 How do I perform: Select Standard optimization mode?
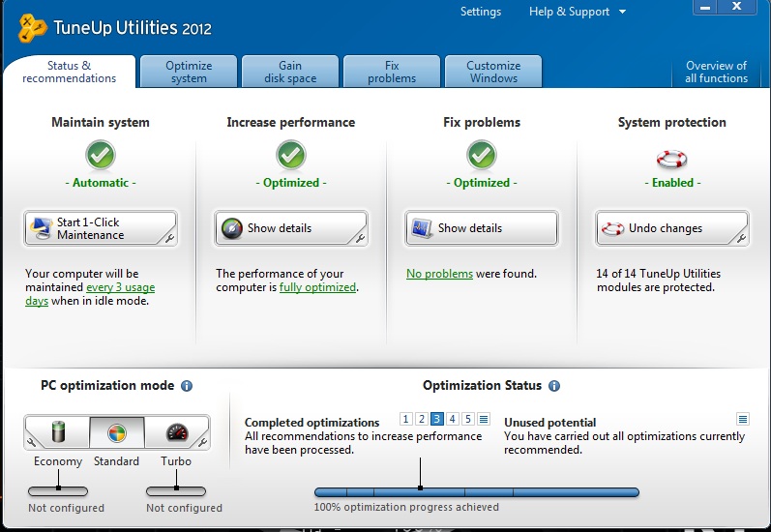117,432
